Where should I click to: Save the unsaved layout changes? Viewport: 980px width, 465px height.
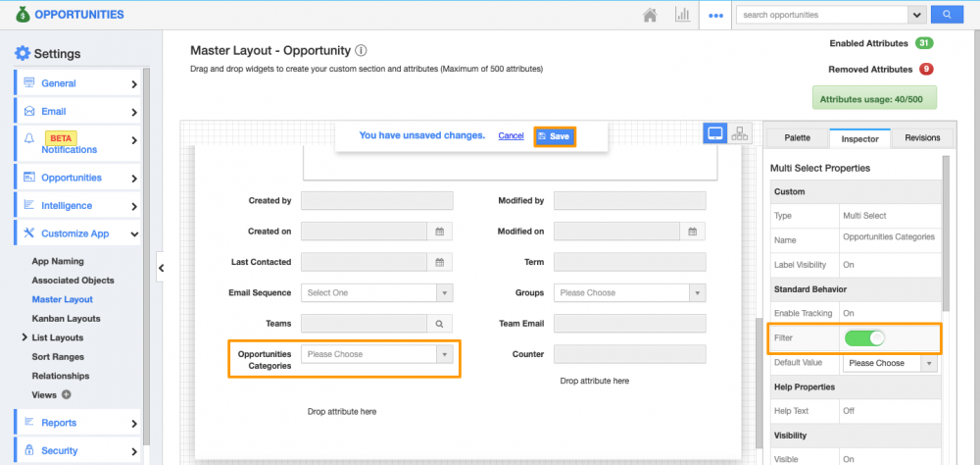(554, 136)
